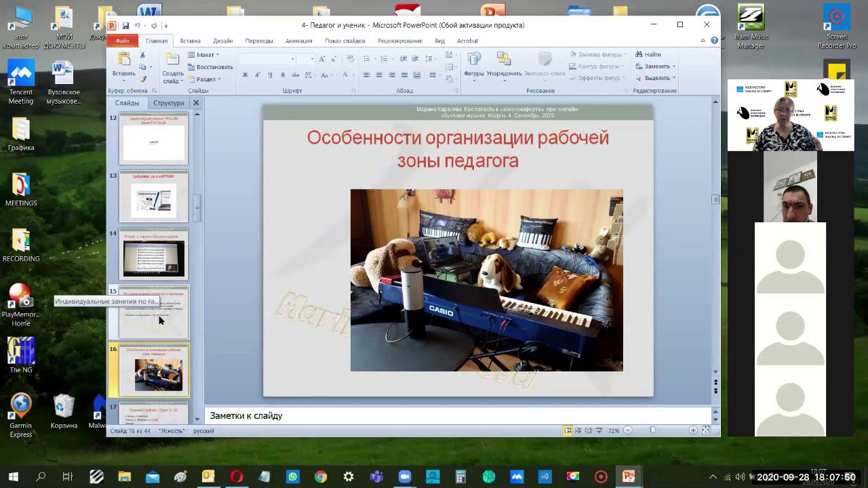Toggle normal view button in status bar
868x488 pixels.
tap(568, 430)
